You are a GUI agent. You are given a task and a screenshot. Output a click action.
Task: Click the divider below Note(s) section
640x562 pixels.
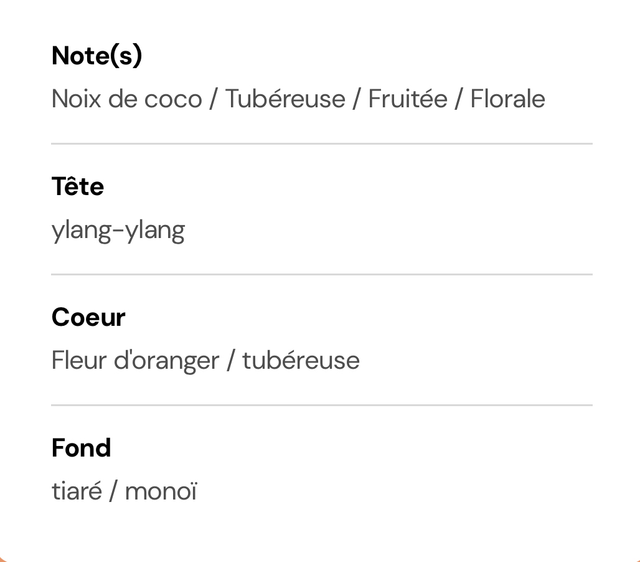(x=322, y=144)
